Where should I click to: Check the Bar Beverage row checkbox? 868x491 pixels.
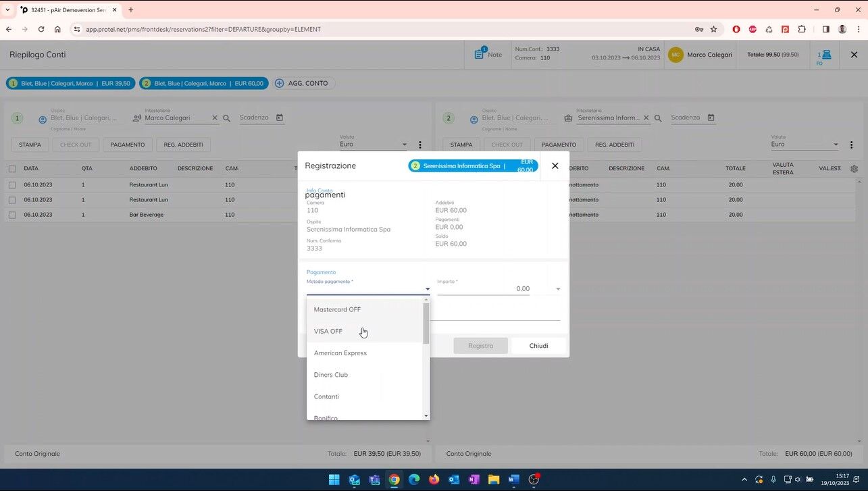(12, 215)
